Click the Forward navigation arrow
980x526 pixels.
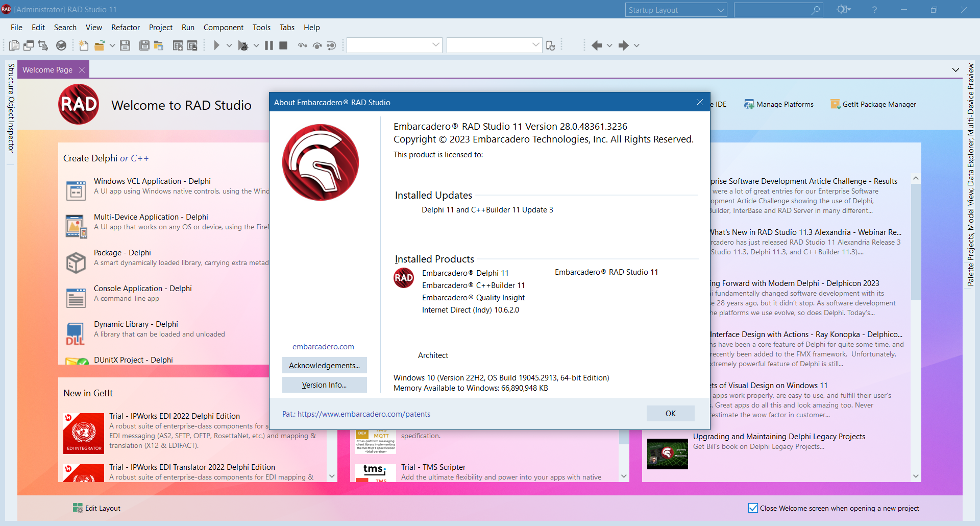(x=623, y=45)
